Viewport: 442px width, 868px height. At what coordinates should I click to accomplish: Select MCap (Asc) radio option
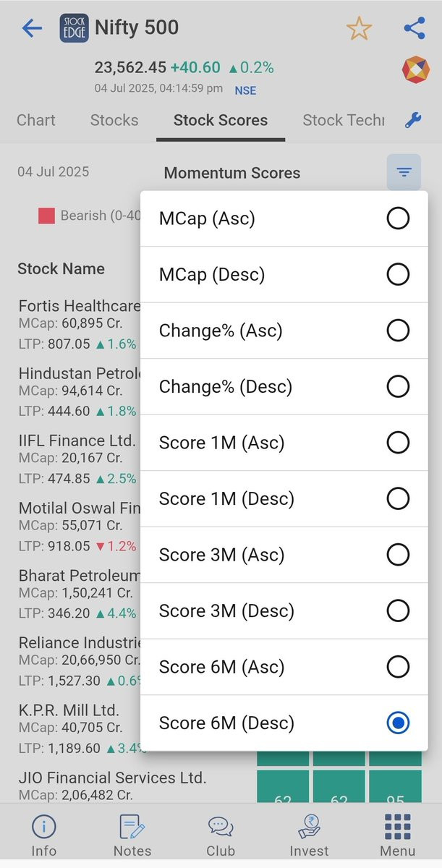click(398, 218)
